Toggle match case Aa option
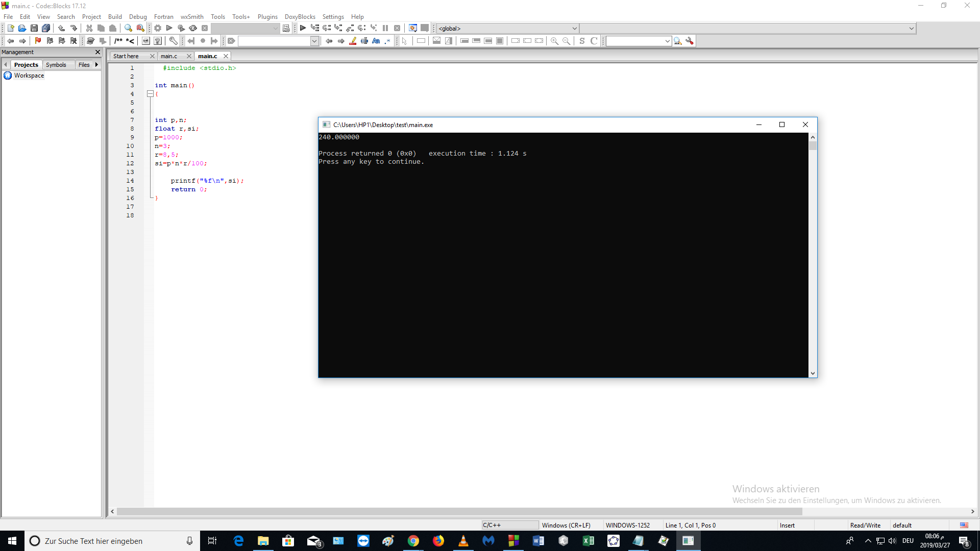This screenshot has width=980, height=551. pyautogui.click(x=376, y=41)
